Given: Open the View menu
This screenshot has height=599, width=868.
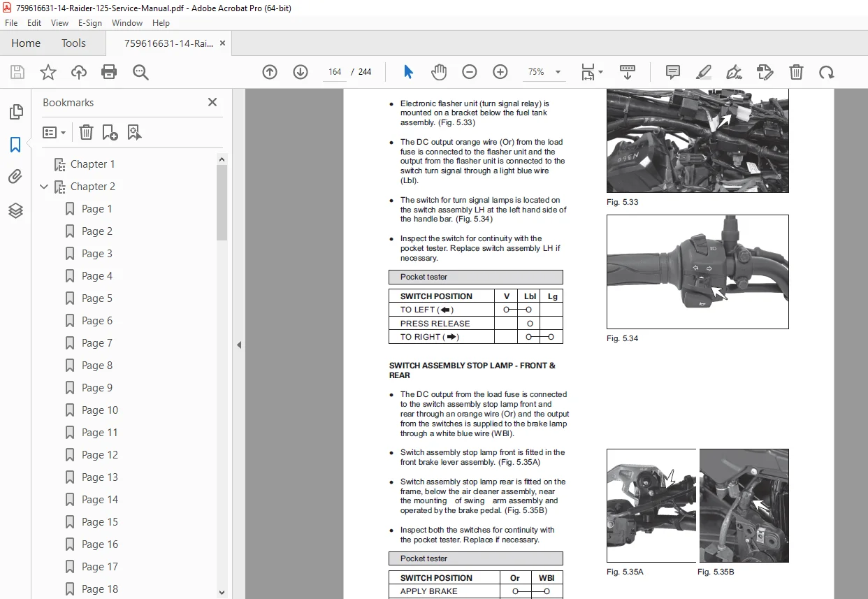Looking at the screenshot, I should click(59, 23).
